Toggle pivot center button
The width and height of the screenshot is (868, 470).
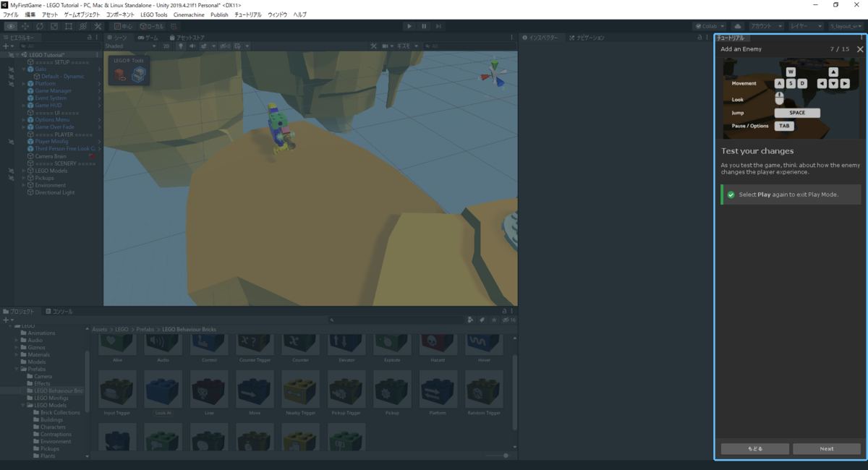tap(122, 26)
